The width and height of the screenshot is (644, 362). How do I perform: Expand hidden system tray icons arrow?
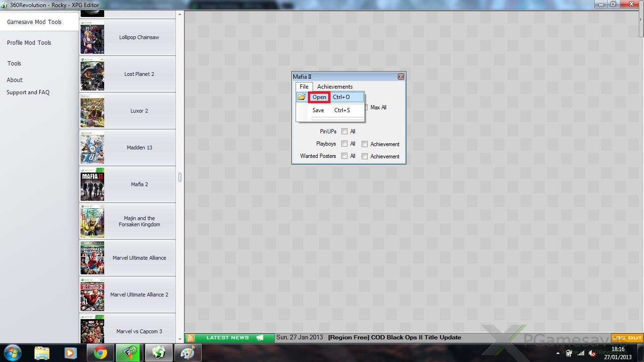(x=558, y=353)
